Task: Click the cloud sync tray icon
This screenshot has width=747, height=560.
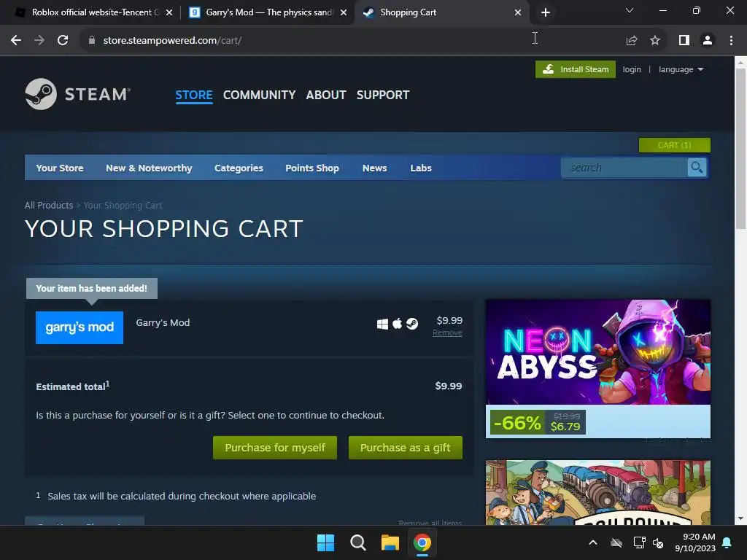Action: coord(616,542)
